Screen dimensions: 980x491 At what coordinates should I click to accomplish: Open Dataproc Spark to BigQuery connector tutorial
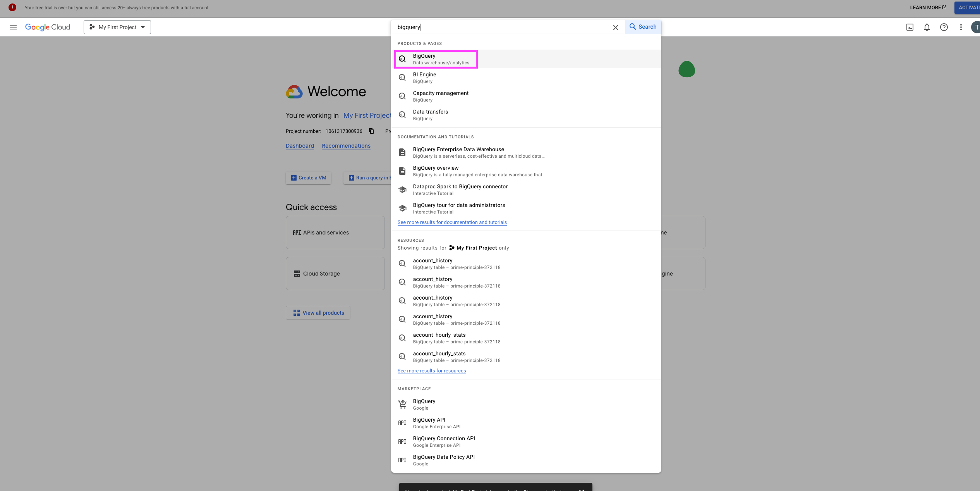526,190
